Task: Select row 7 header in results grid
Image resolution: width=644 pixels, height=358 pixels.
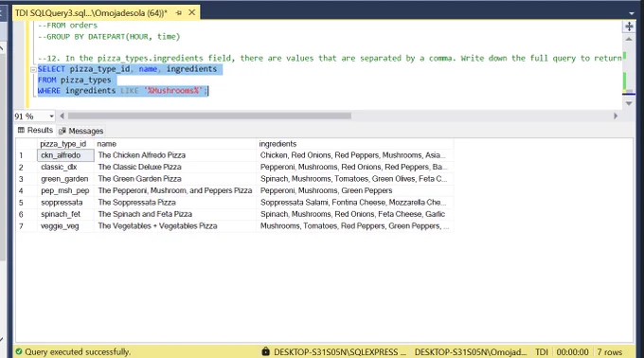Action: pos(27,225)
